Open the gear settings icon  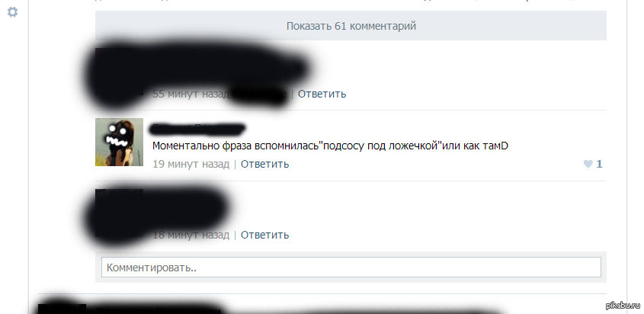tap(13, 12)
